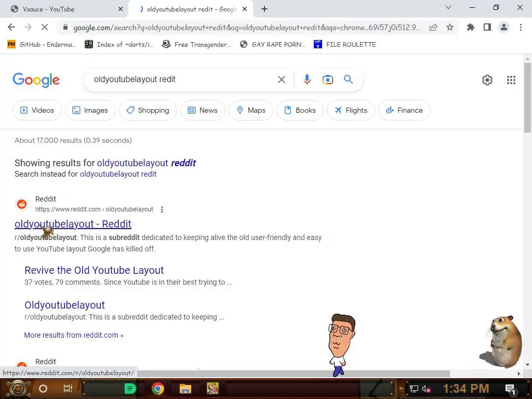This screenshot has width=532, height=399.
Task: Open the share page icon in address bar
Action: click(x=433, y=28)
